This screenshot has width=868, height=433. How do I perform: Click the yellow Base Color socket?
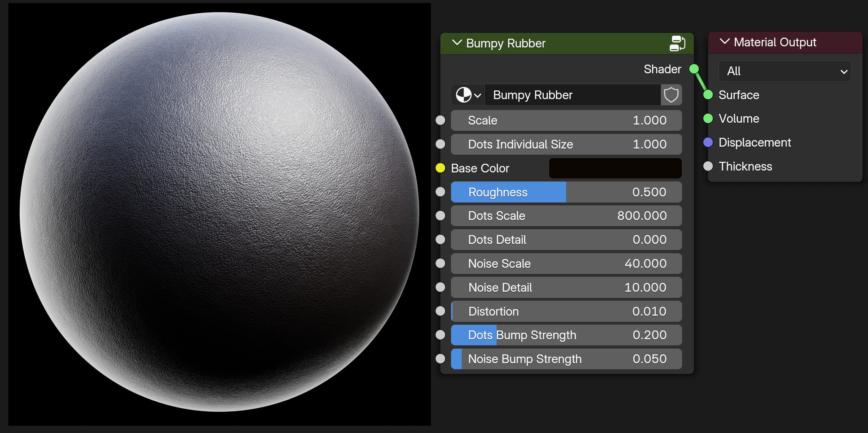(x=440, y=168)
